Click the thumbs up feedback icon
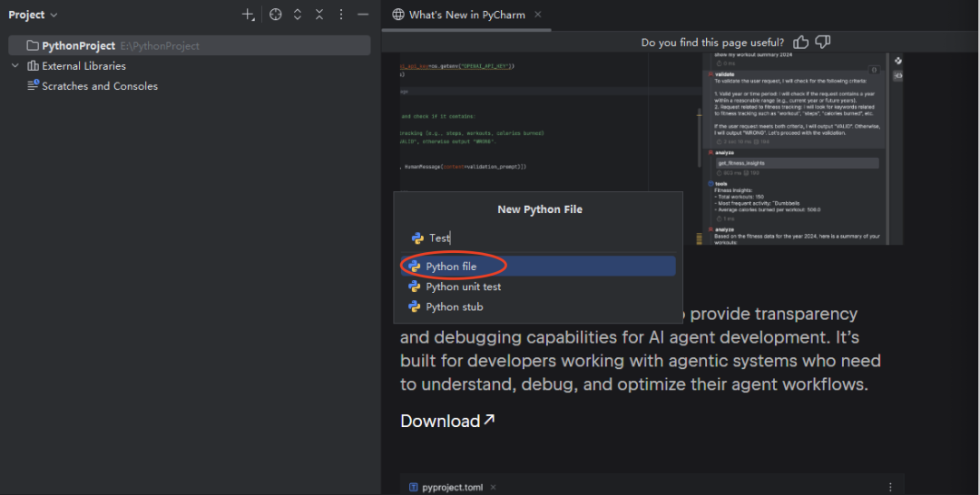 click(800, 42)
